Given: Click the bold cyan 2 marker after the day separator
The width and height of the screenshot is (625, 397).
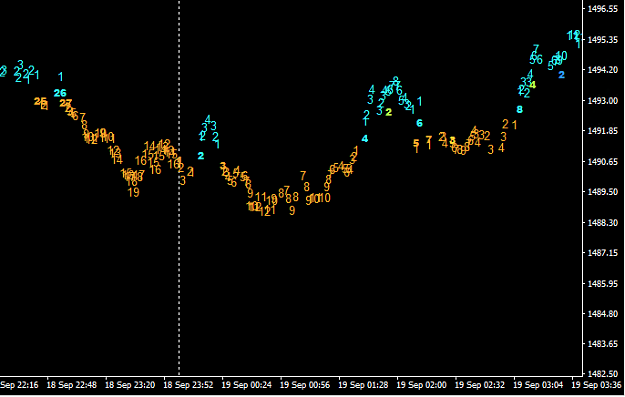Looking at the screenshot, I should tap(201, 156).
